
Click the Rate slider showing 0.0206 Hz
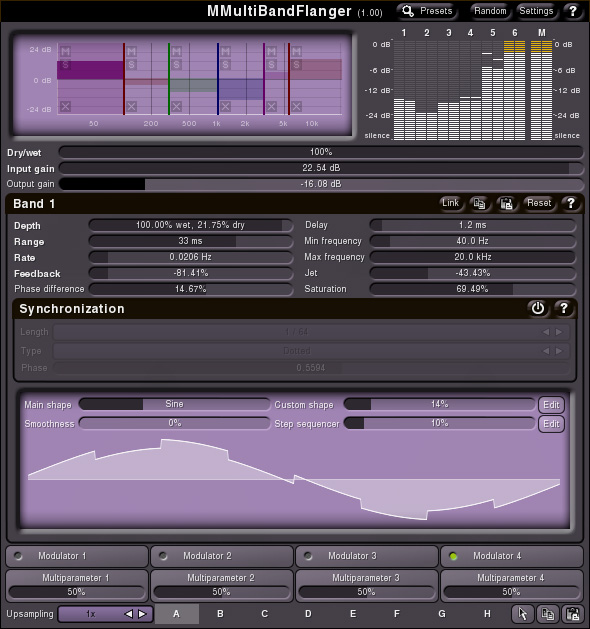click(x=191, y=257)
